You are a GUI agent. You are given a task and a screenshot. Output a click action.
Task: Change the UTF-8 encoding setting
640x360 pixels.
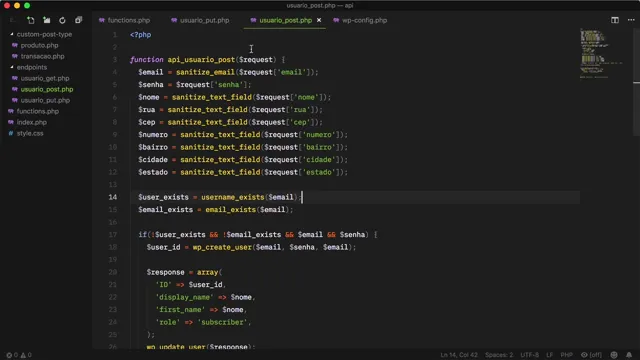[x=529, y=355]
